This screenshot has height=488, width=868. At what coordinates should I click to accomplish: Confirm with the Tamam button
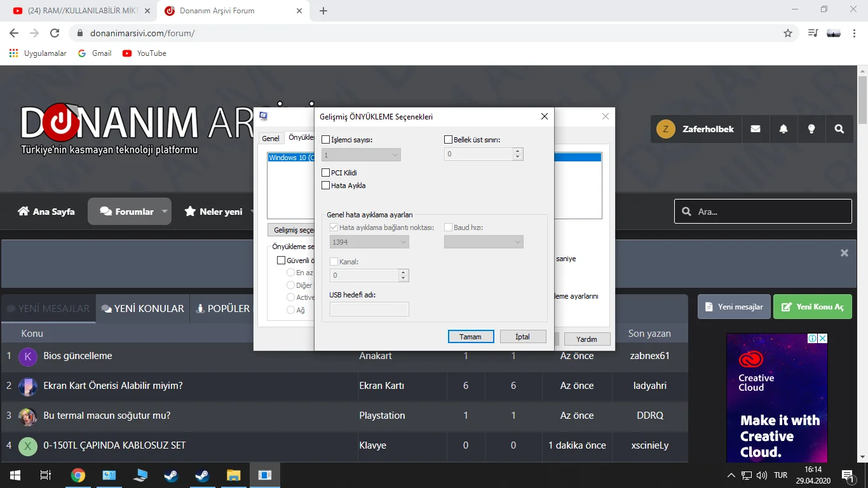[x=471, y=337]
